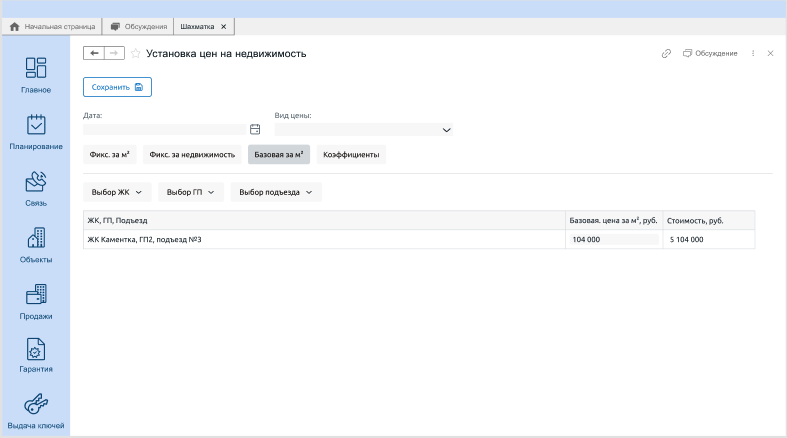The width and height of the screenshot is (787, 438).
Task: Click the Сохранить button
Action: point(117,87)
